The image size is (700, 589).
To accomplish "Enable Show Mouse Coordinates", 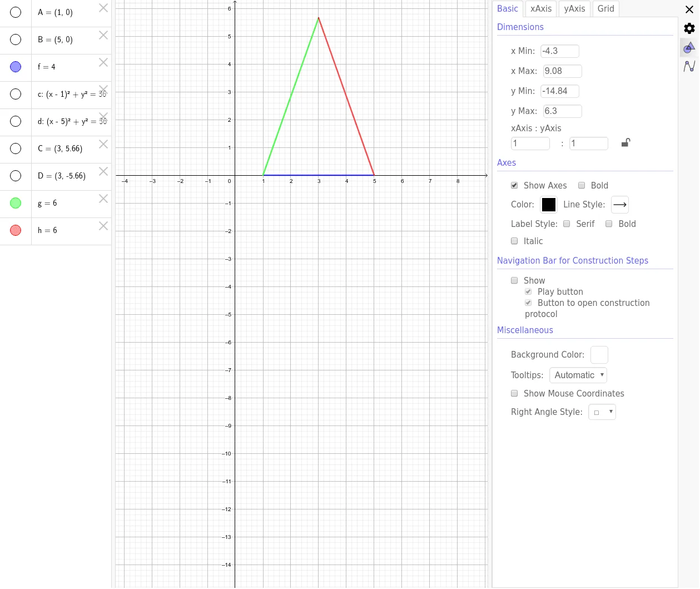I will click(x=514, y=393).
